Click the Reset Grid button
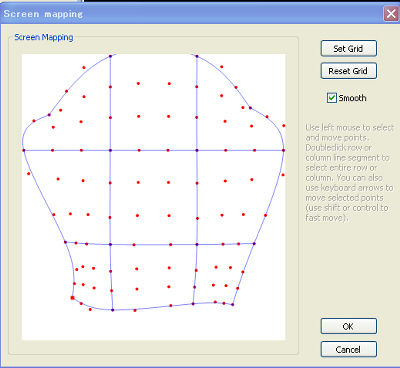 tap(349, 71)
